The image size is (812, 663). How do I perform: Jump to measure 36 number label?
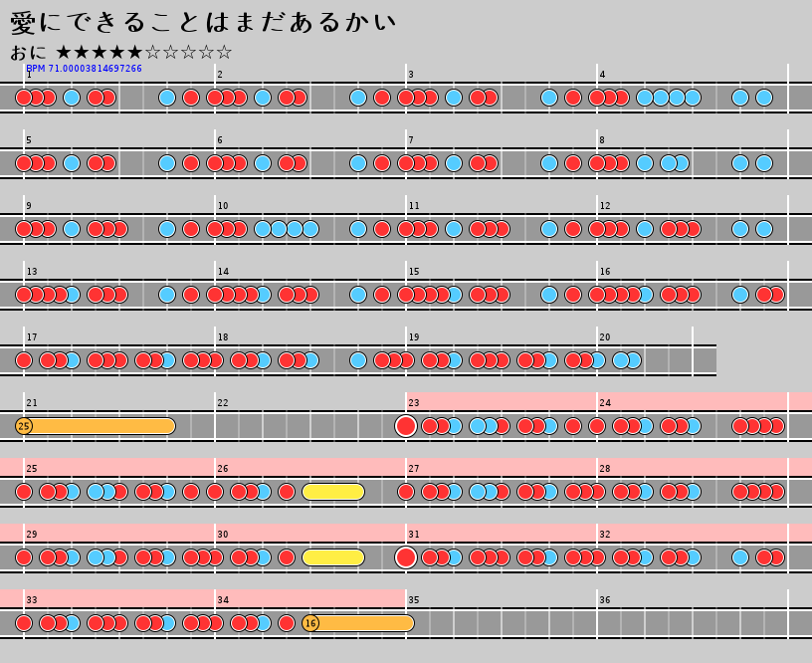coord(604,600)
